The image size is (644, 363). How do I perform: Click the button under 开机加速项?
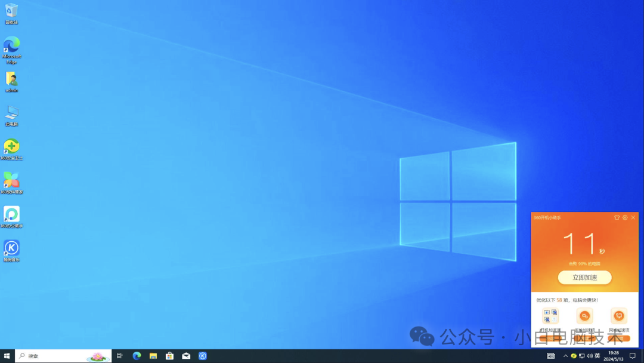pyautogui.click(x=550, y=339)
